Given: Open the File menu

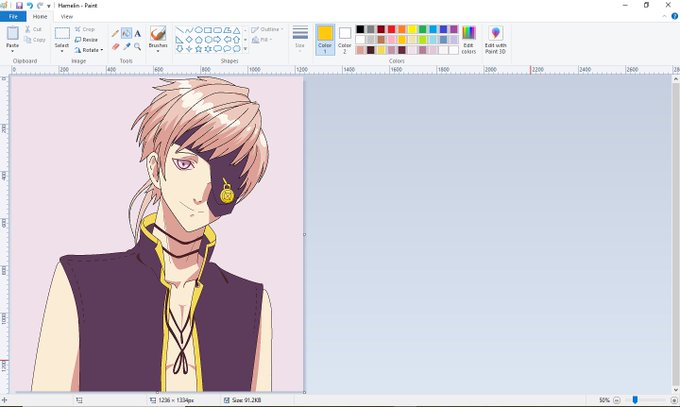Looking at the screenshot, I should pos(13,16).
